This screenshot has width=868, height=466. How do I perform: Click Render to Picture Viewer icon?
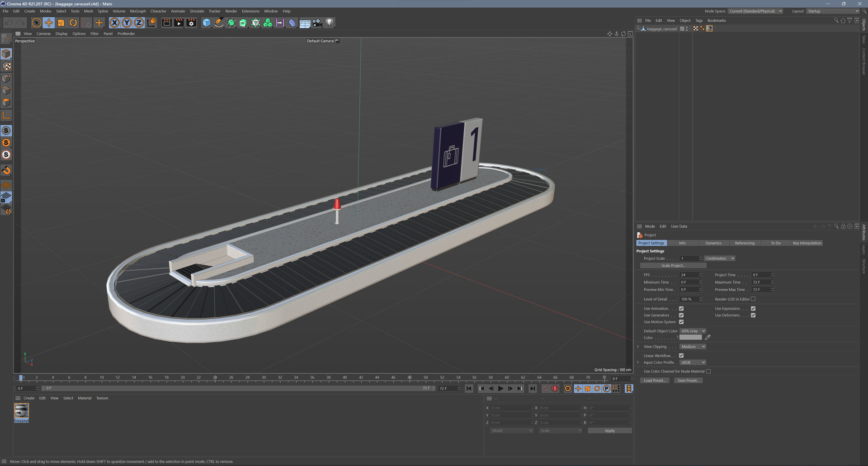(x=179, y=23)
